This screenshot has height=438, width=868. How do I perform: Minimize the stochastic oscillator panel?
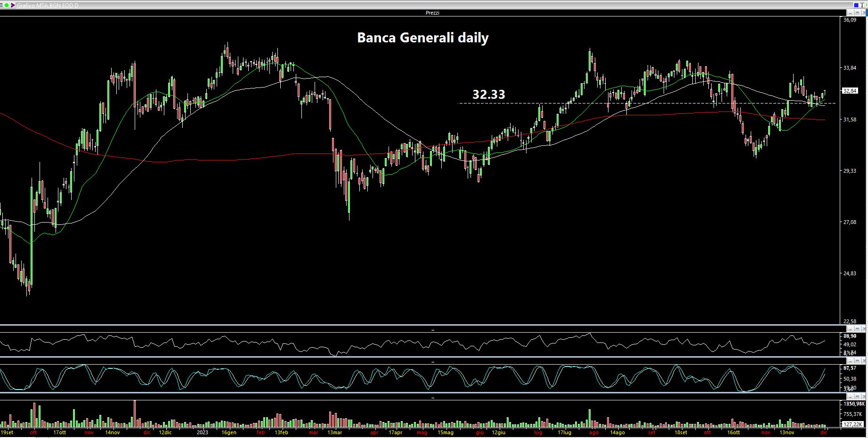coord(850,361)
